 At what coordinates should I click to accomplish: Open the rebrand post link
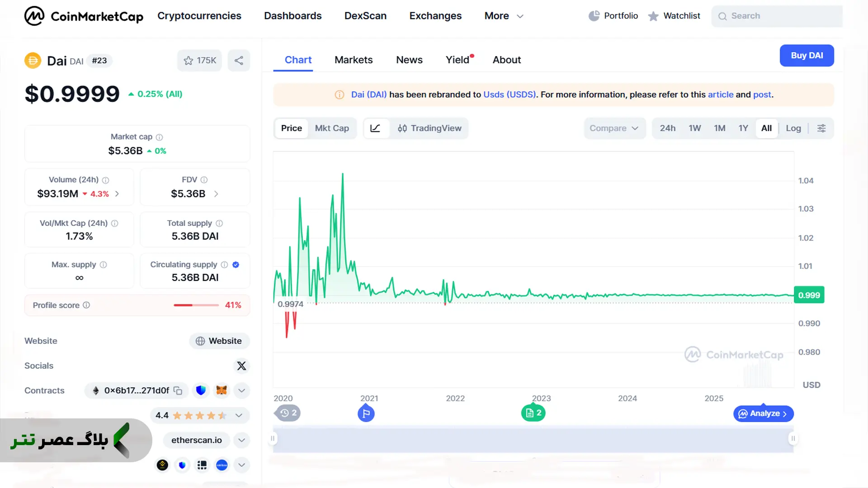(x=762, y=95)
